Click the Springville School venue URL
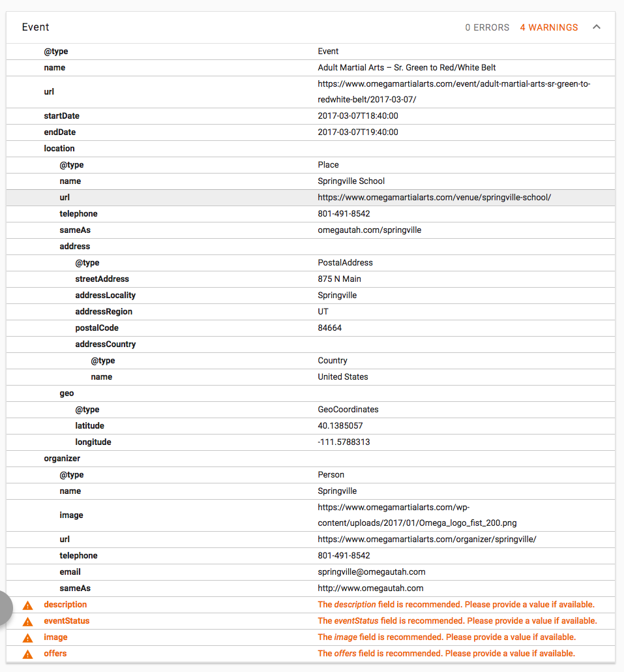This screenshot has width=624, height=672. pos(434,197)
